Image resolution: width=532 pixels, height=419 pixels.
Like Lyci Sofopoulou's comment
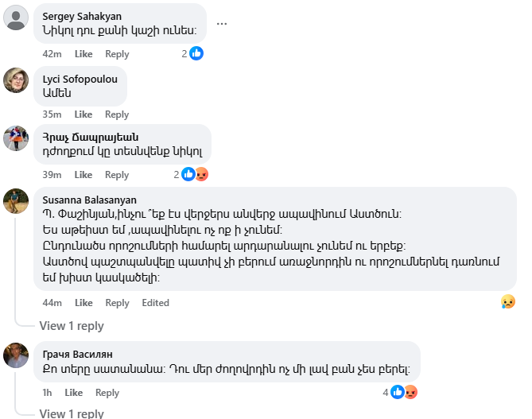(83, 114)
